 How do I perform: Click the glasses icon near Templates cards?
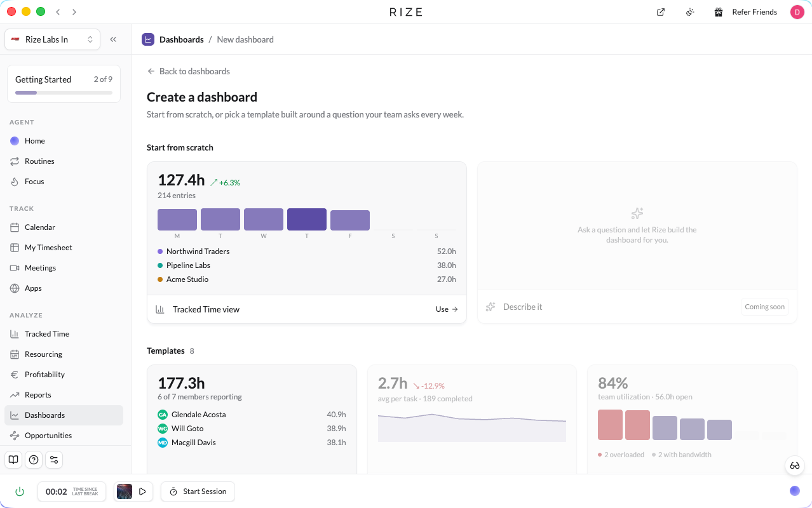point(795,465)
